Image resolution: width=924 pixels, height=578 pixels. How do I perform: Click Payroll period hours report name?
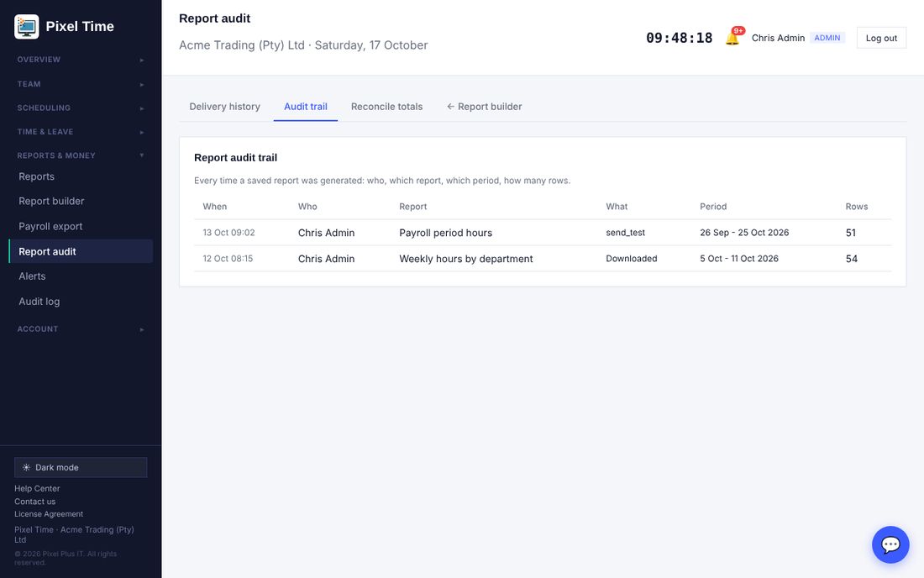tap(445, 233)
